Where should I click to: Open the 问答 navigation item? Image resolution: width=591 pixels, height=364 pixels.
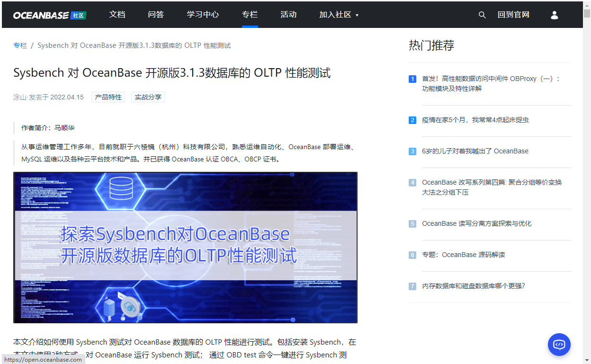156,15
